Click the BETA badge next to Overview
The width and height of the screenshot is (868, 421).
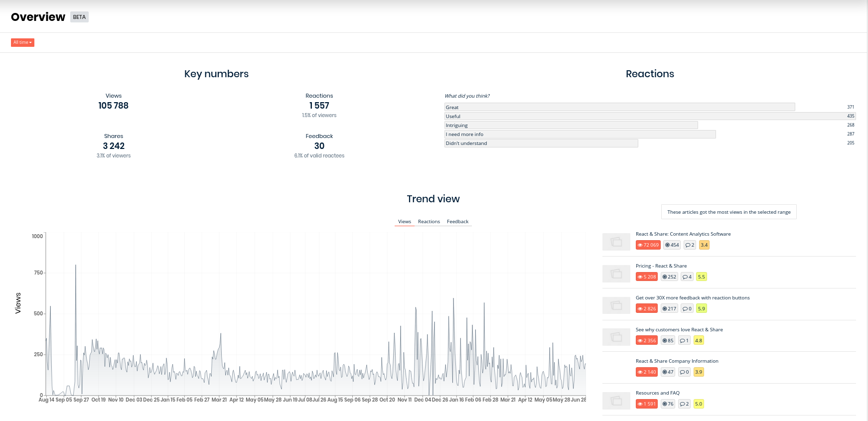point(79,17)
